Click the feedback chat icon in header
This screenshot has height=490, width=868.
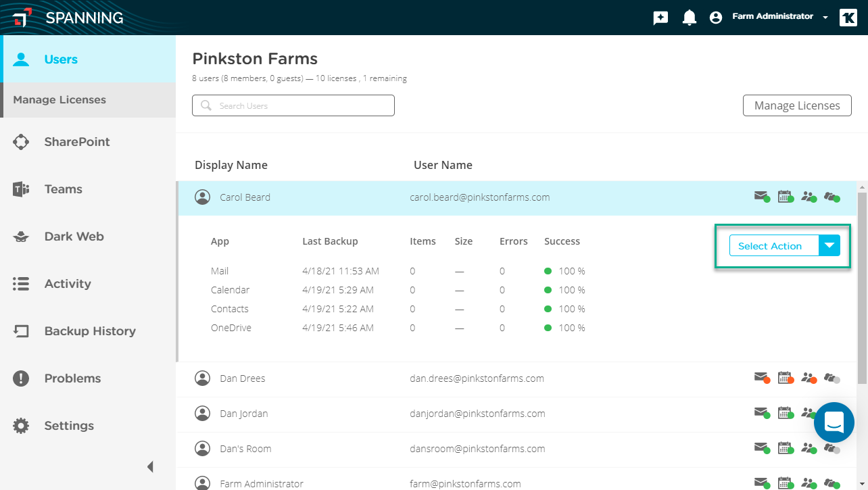point(660,18)
